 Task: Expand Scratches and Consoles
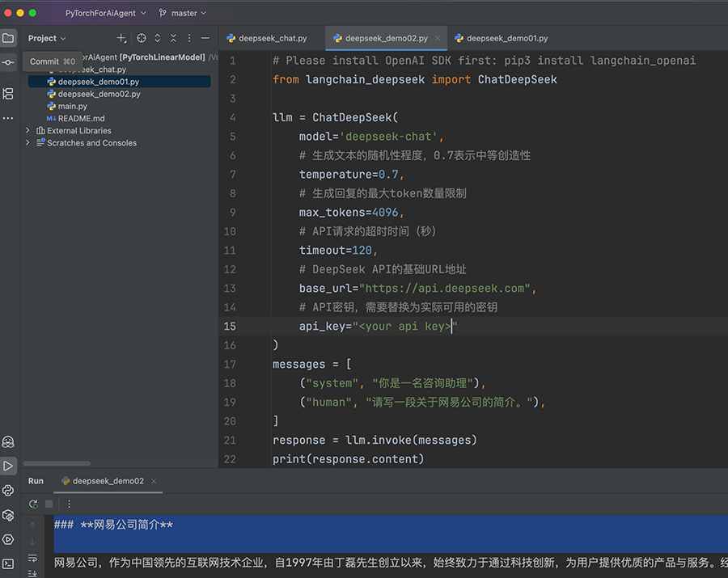coord(27,142)
